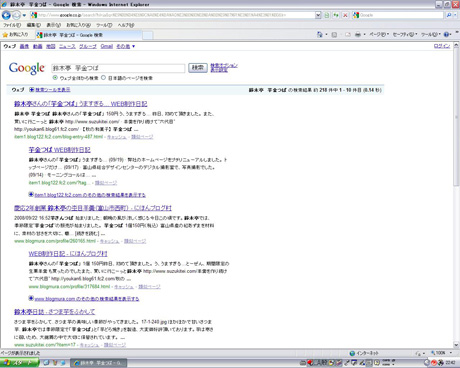Click the Forward navigation arrow
The image size is (460, 368).
[16, 15]
